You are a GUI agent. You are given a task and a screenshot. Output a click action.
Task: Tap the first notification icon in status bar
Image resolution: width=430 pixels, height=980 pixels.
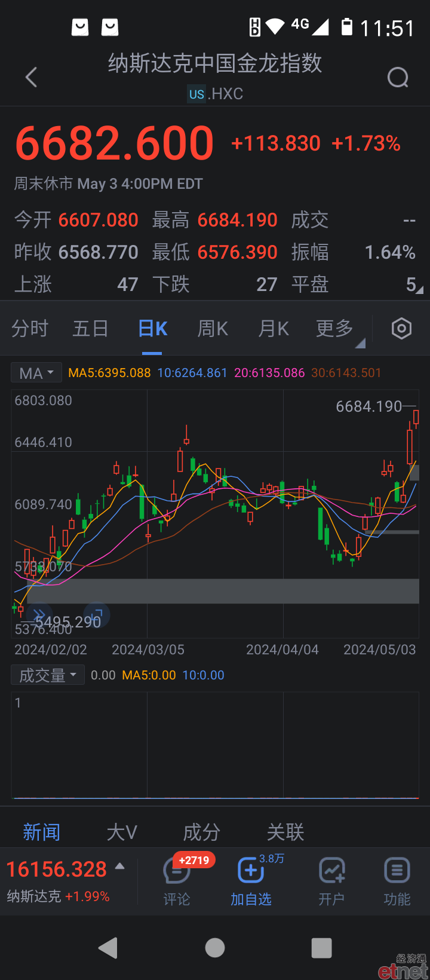(80, 27)
